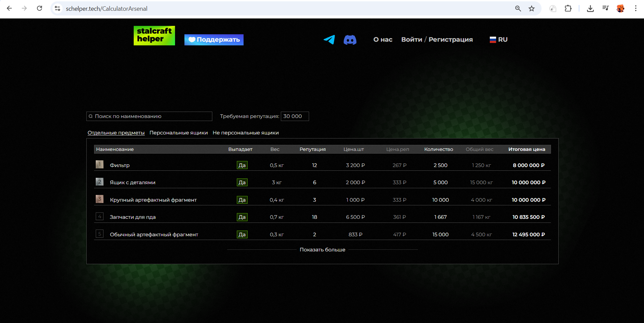Click the Фильтр item thumbnail icon
This screenshot has width=644, height=323.
pos(99,165)
